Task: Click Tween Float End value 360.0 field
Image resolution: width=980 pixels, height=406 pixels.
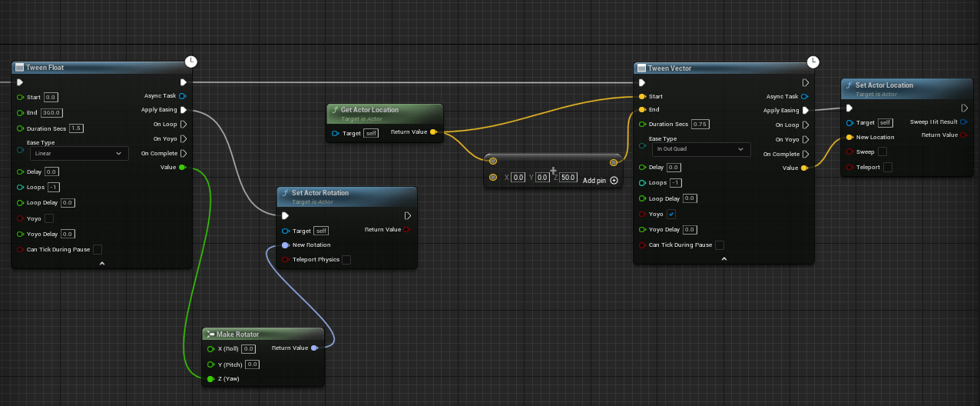Action: [52, 112]
